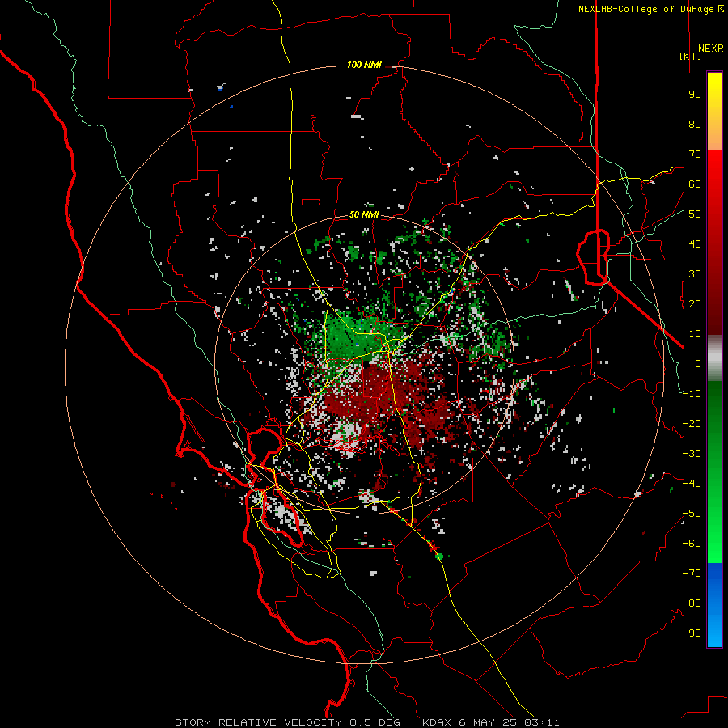Click the -20 value on the velocity scale
Viewport: 728px width, 728px height.
point(692,423)
